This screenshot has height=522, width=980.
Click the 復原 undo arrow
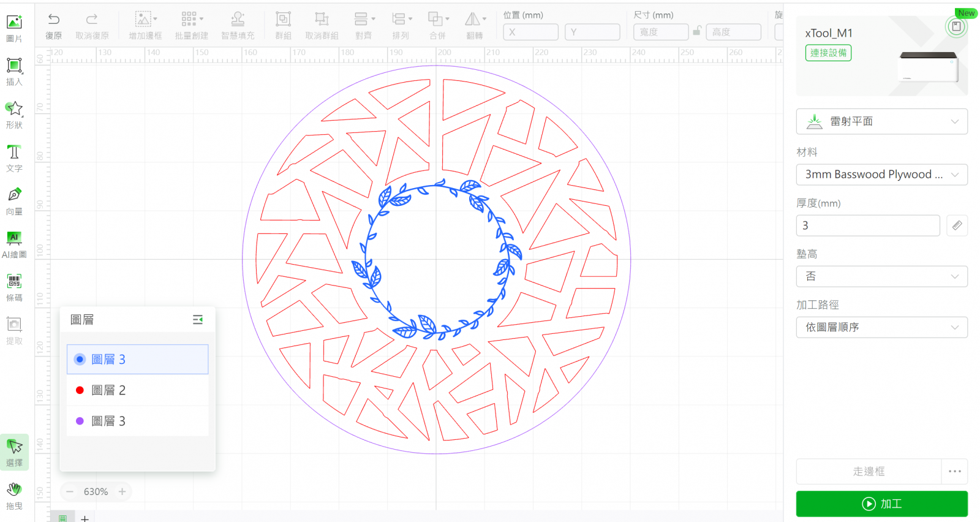[x=54, y=25]
